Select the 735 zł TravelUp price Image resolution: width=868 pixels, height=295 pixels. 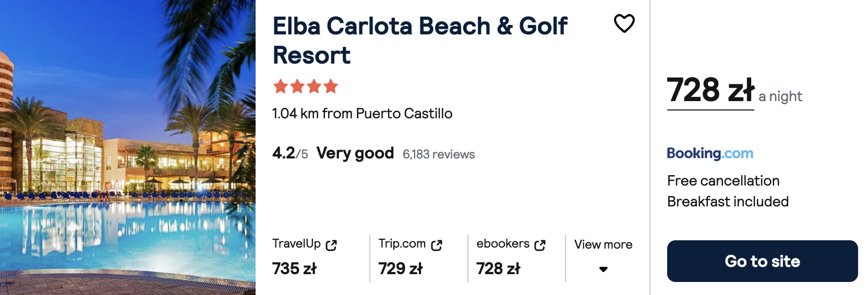pyautogui.click(x=294, y=268)
